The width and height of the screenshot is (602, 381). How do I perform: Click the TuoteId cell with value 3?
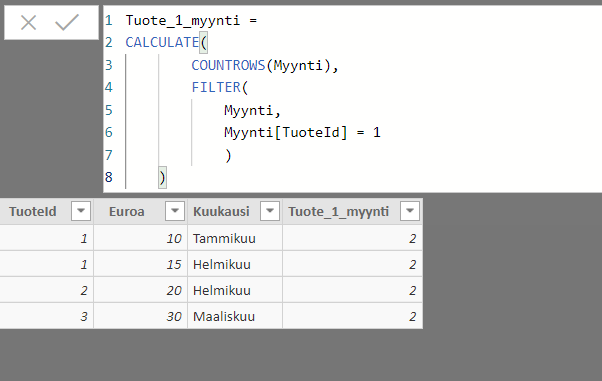tap(46, 316)
